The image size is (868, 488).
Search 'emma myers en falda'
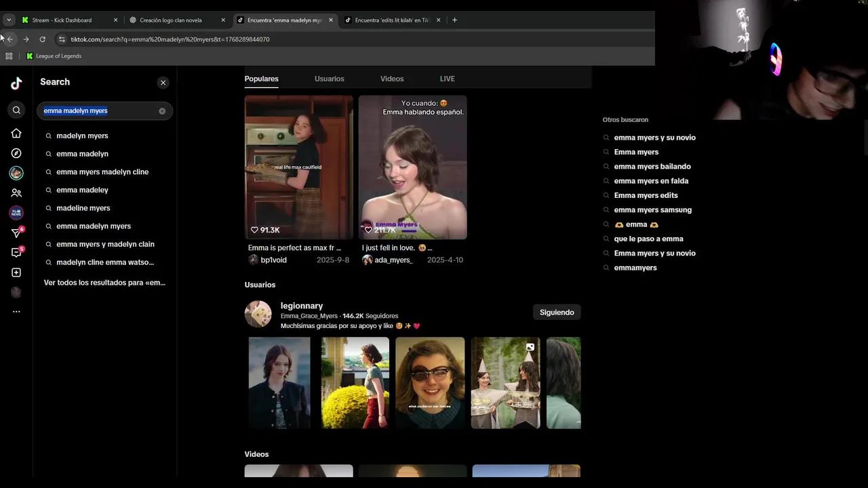[651, 181]
